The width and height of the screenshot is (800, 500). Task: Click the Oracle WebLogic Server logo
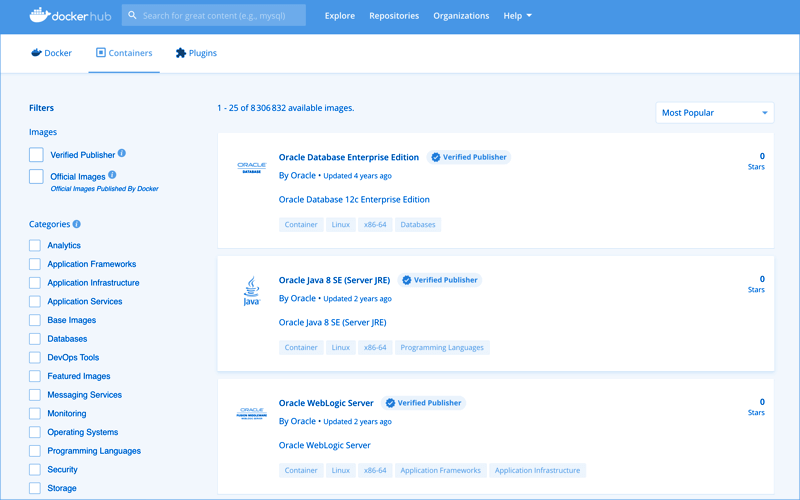[x=250, y=413]
